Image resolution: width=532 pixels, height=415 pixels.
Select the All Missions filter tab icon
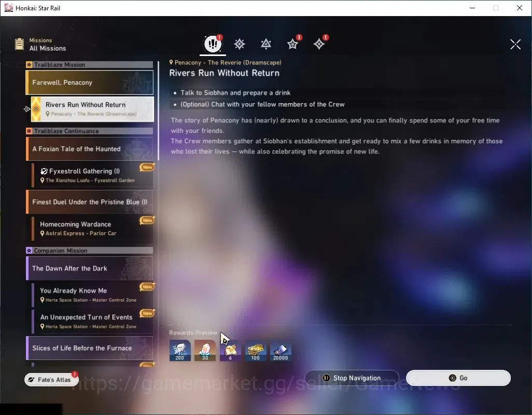click(x=213, y=44)
